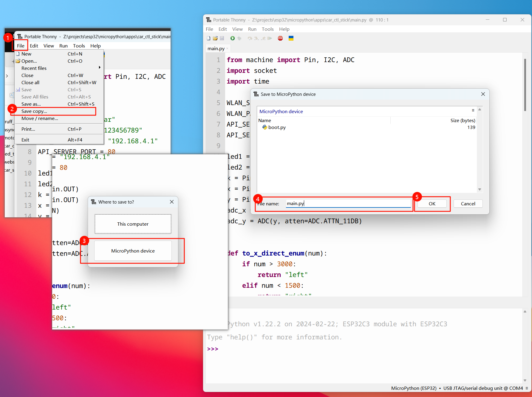Click the shell prompt >>> line
The image size is (532, 397).
tap(213, 349)
